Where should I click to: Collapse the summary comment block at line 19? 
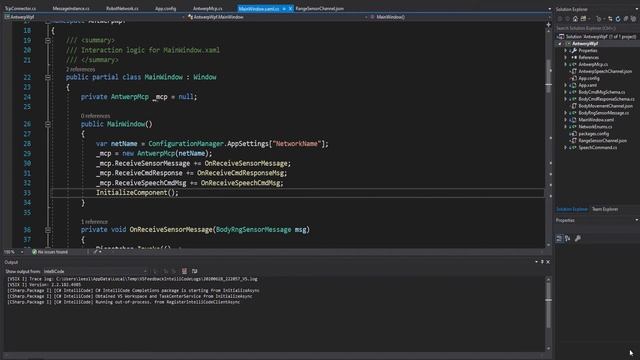point(48,40)
